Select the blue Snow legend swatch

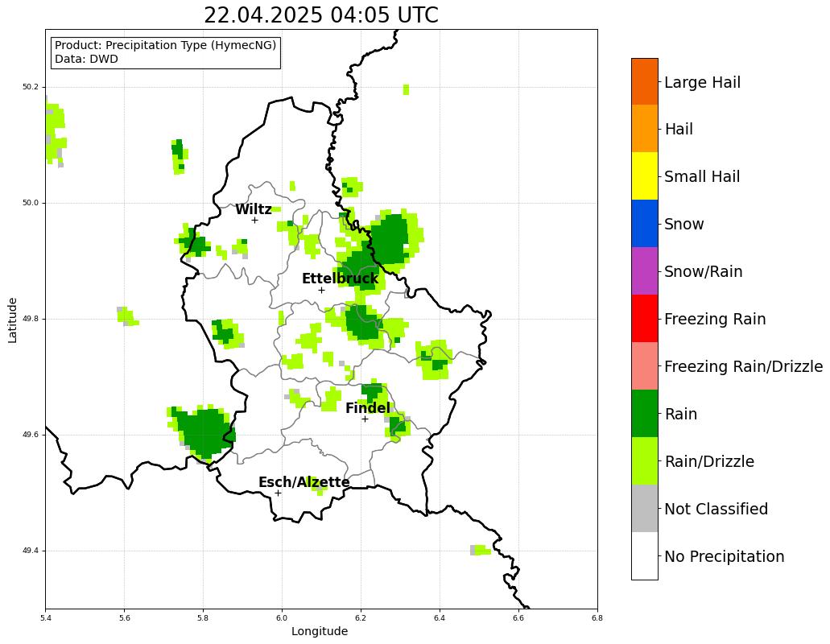[645, 224]
